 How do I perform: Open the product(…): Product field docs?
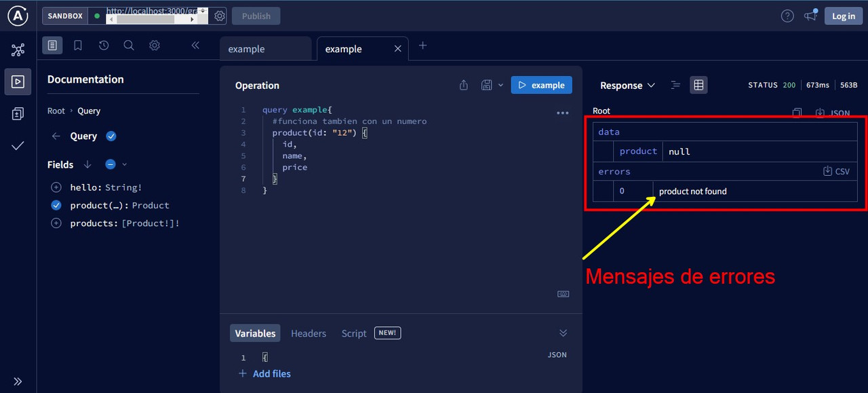pyautogui.click(x=120, y=205)
